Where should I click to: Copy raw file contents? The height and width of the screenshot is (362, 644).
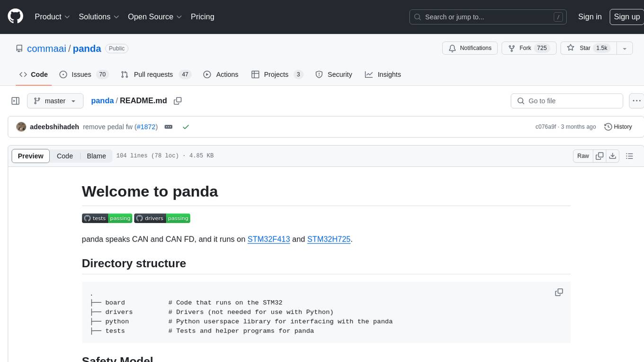[x=600, y=156]
